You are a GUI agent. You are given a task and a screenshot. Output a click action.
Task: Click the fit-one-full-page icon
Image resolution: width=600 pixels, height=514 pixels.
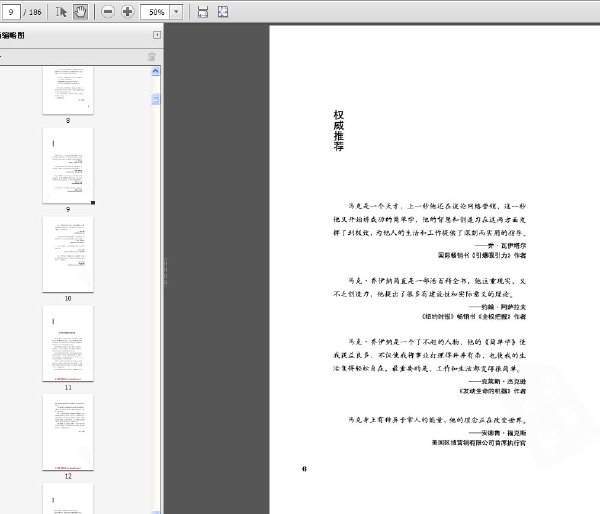click(x=223, y=12)
